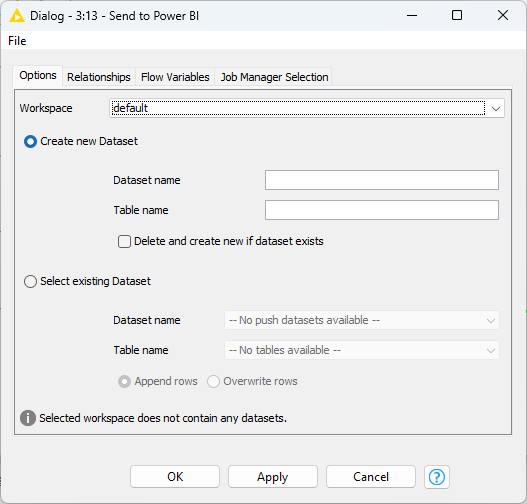This screenshot has height=504, width=527.
Task: Switch to the Relationships tab
Action: (99, 77)
